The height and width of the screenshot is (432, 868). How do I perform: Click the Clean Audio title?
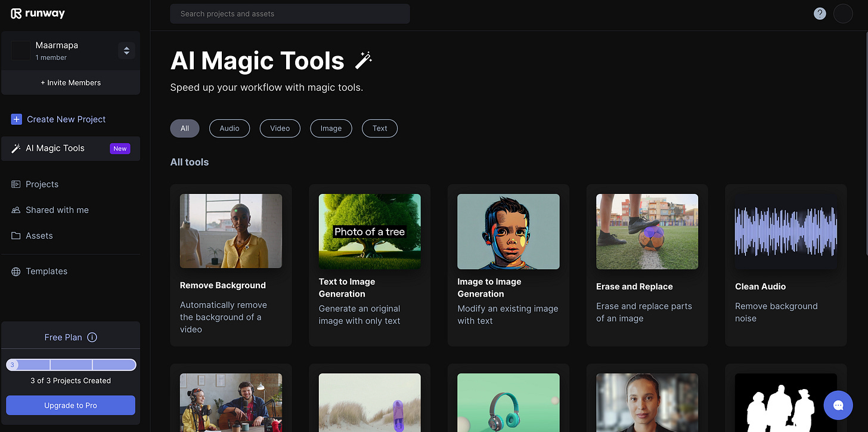[x=760, y=286]
